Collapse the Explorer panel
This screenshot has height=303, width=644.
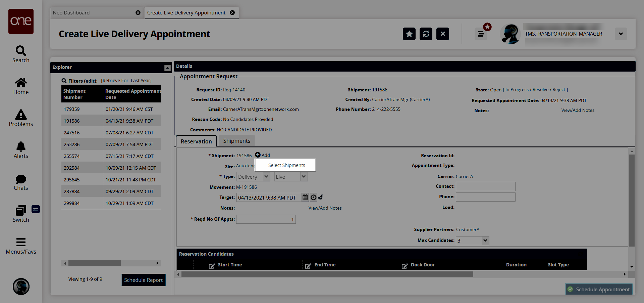click(167, 68)
